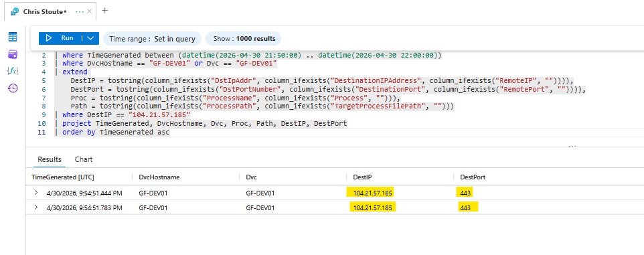Screen dimensions: 644x255
Task: Switch to the Chart tab
Action: point(84,159)
